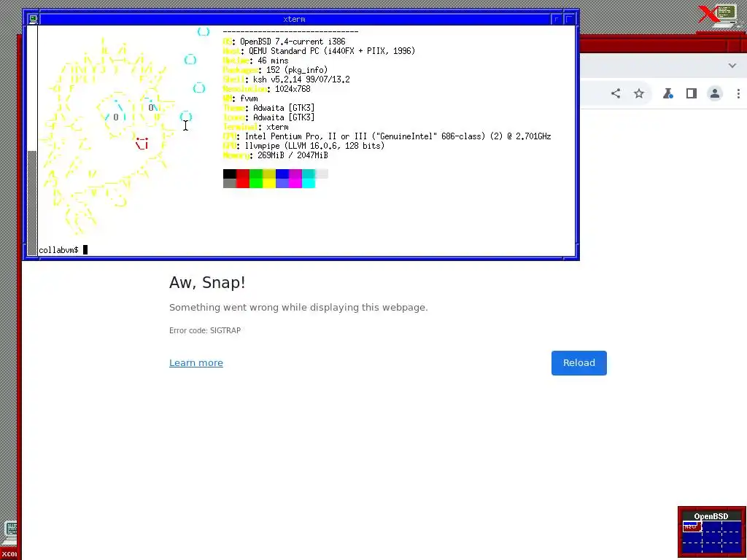Click the "fvwm" window manager value

click(x=249, y=98)
